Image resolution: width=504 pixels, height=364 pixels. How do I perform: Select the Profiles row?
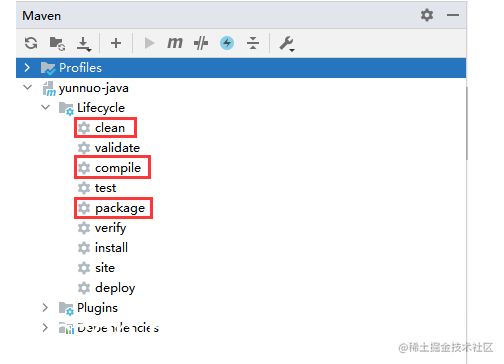241,68
